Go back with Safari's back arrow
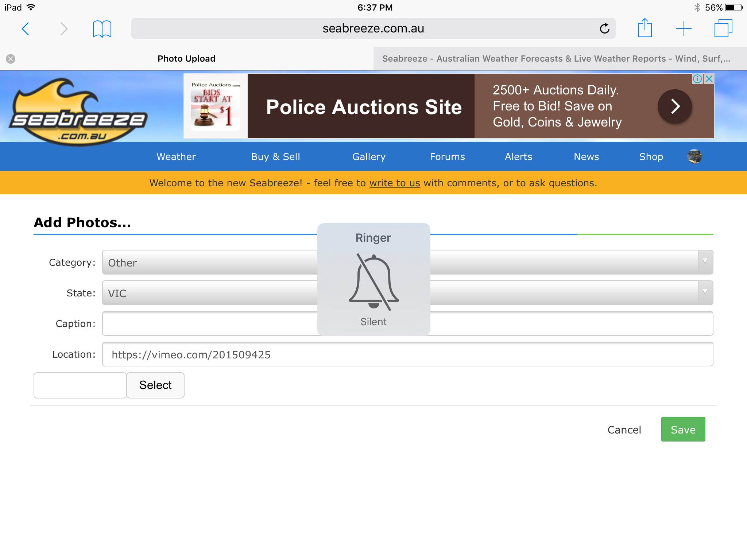The image size is (747, 560). pyautogui.click(x=25, y=29)
